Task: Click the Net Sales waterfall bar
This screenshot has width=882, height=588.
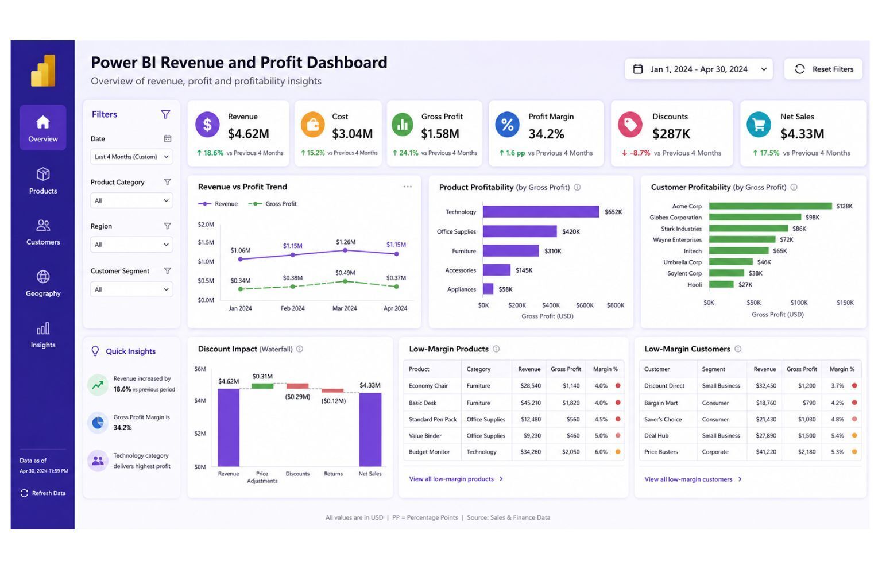Action: 370,430
